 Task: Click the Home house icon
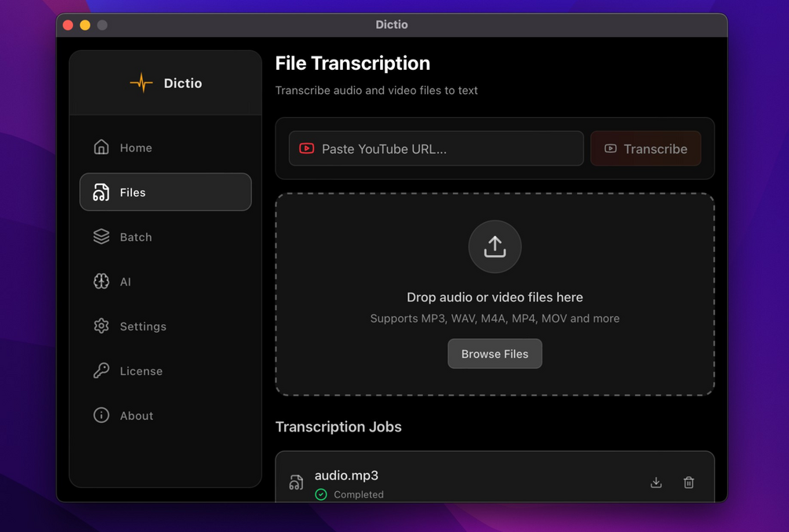tap(101, 148)
